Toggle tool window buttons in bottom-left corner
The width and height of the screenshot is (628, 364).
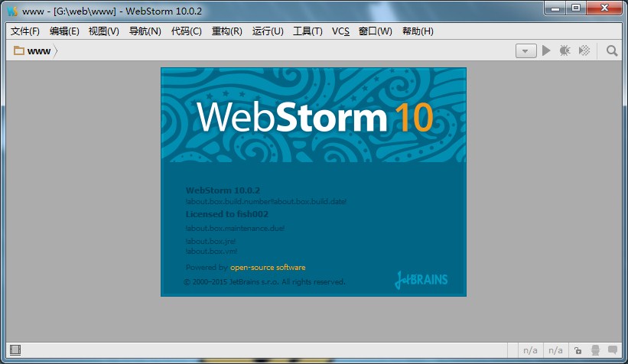pyautogui.click(x=15, y=350)
